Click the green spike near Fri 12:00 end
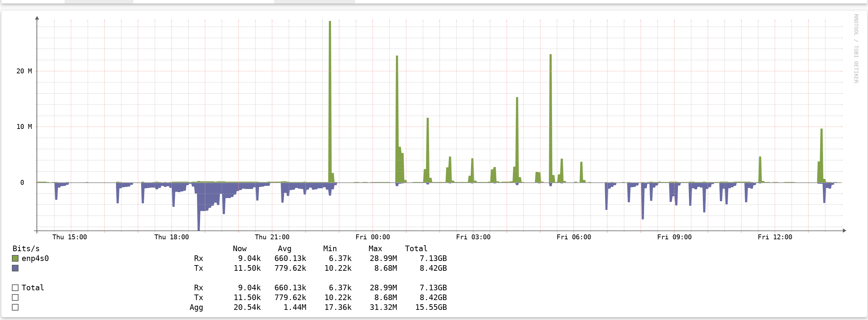The width and height of the screenshot is (868, 320). click(x=822, y=155)
